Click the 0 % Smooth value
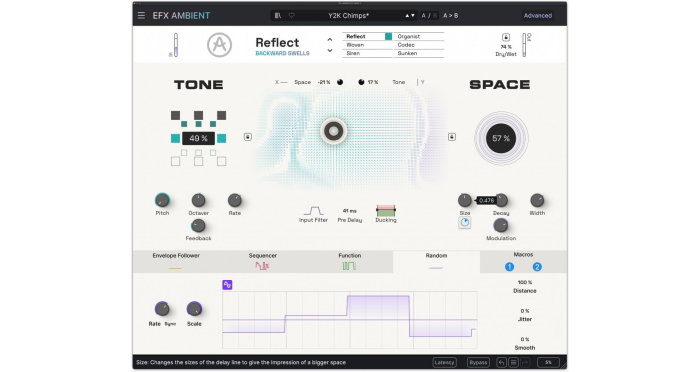700x372 pixels. tap(525, 339)
